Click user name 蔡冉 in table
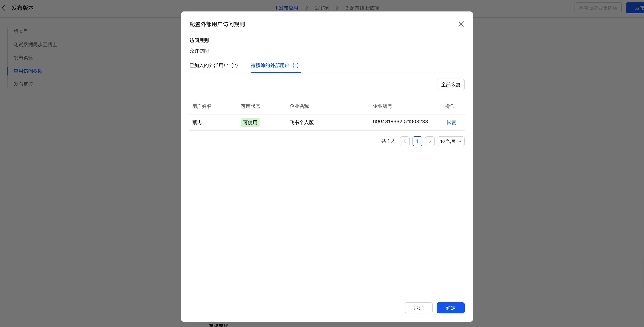The width and height of the screenshot is (644, 327). point(197,122)
